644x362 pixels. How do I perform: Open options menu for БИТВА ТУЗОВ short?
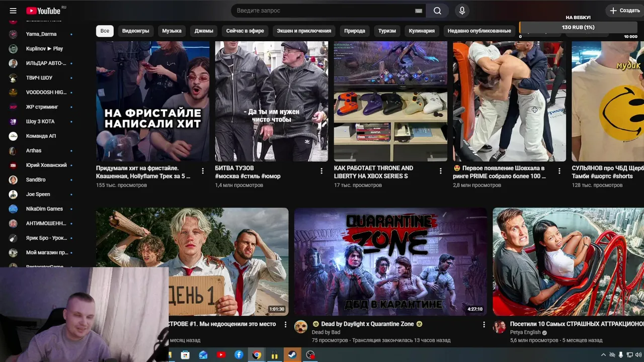point(321,171)
